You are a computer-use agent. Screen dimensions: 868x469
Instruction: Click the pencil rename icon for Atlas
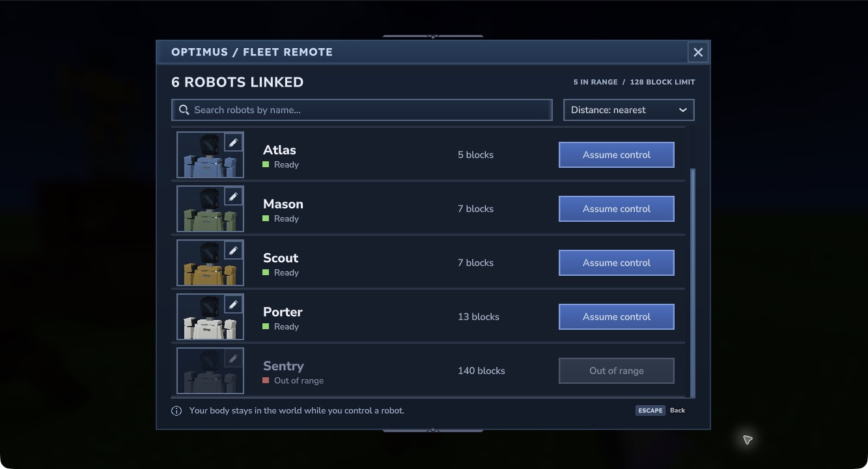point(233,142)
